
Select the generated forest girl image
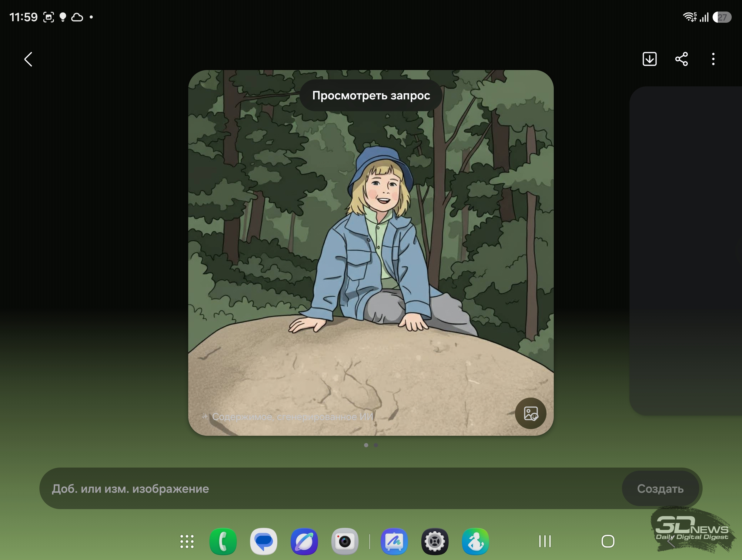pos(371,253)
